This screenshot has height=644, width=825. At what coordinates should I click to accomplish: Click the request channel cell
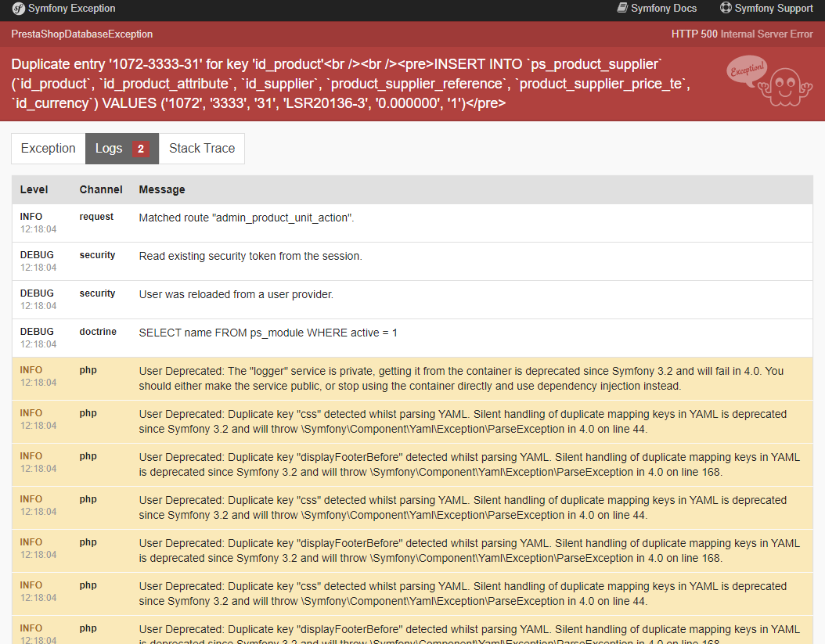click(x=96, y=217)
